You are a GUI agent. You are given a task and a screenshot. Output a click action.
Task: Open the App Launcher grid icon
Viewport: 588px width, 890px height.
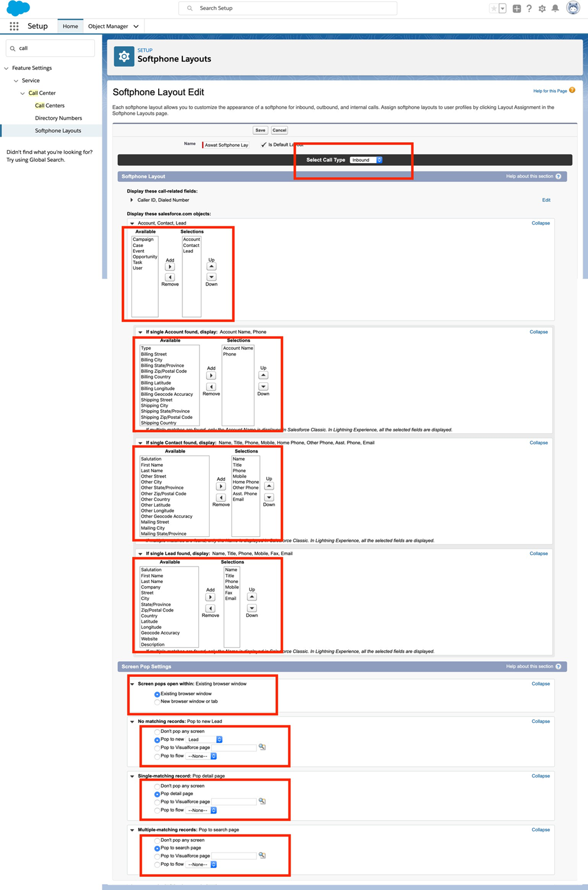pos(14,26)
